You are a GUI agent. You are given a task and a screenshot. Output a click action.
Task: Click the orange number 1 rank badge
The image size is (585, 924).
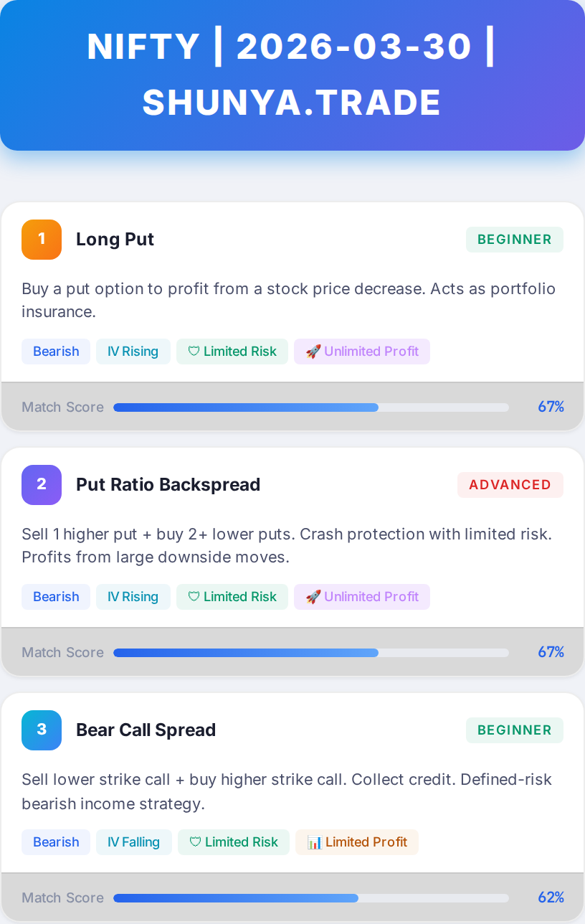point(42,239)
